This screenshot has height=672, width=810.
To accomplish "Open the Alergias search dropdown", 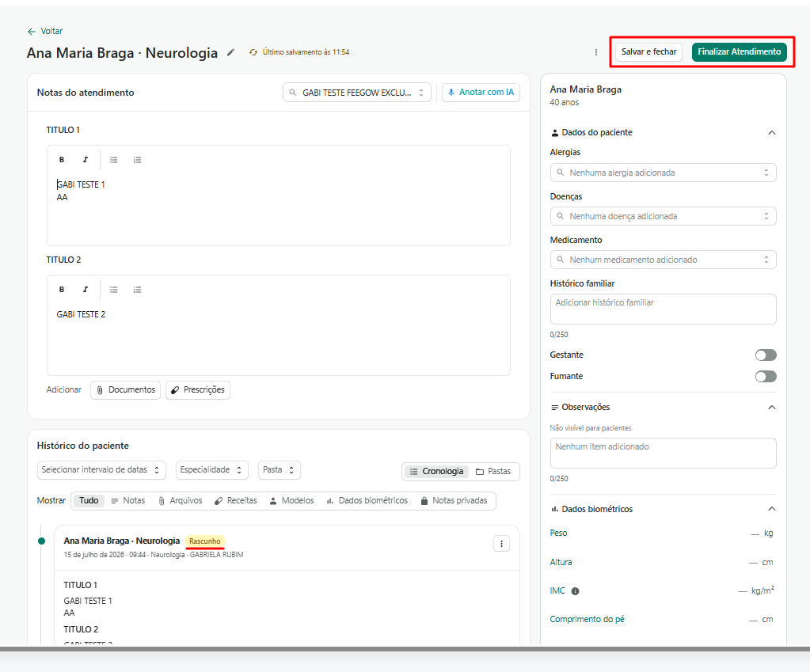I will point(664,173).
